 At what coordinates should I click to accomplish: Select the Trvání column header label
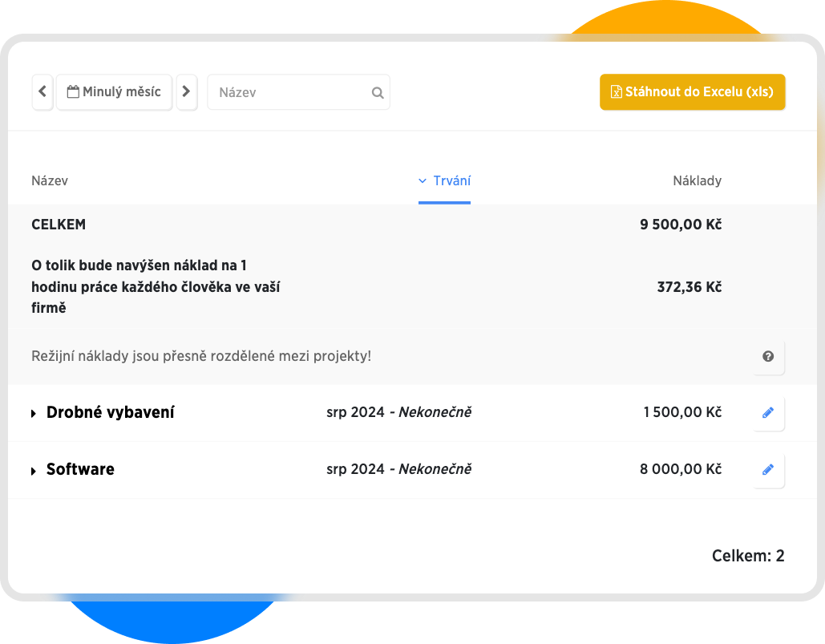pos(451,181)
